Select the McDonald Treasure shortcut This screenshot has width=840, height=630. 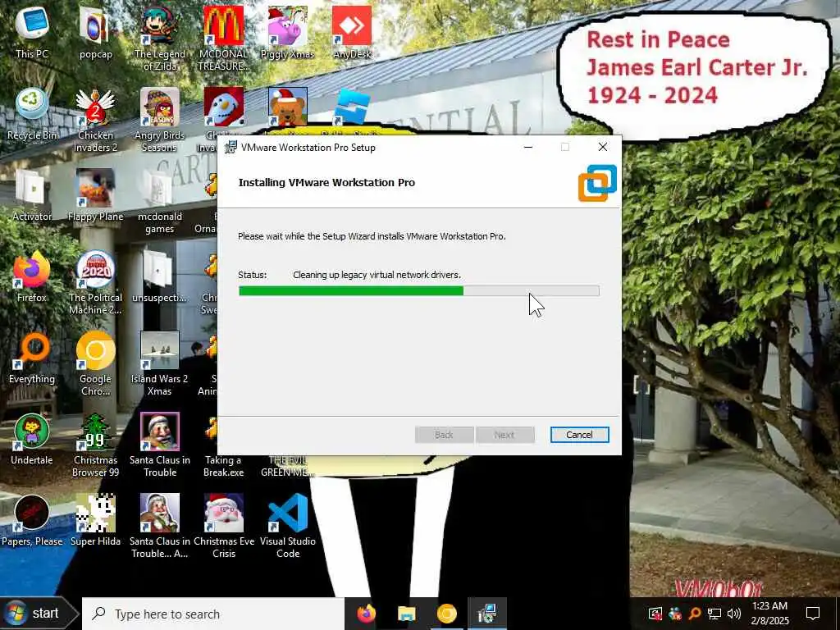pyautogui.click(x=223, y=39)
